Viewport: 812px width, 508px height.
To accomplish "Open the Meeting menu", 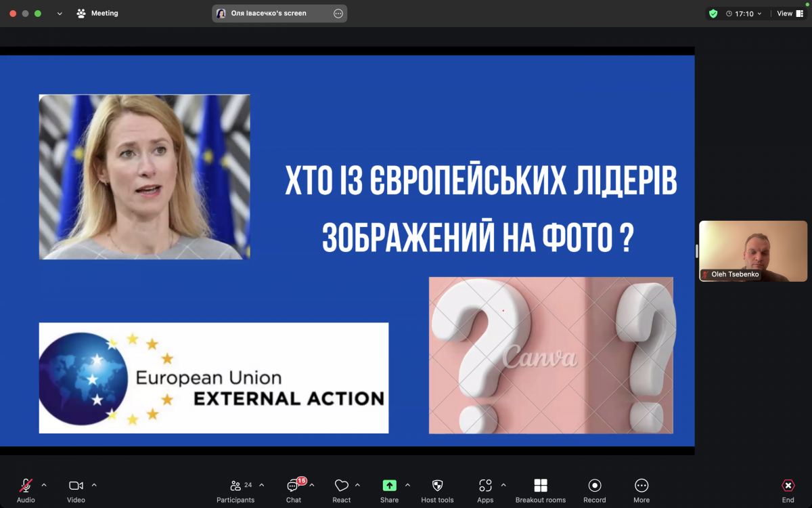I will point(97,13).
